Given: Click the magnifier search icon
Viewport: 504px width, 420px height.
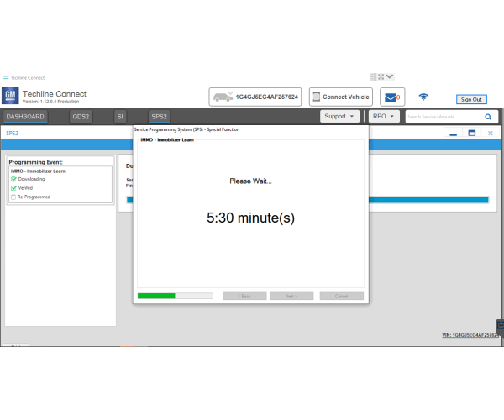Looking at the screenshot, I should pyautogui.click(x=488, y=117).
